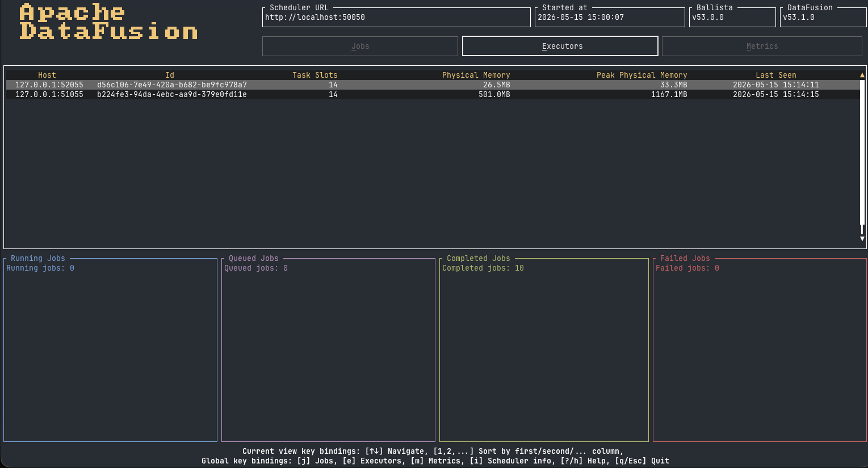Click last seen 2026-05-15 15:14:15

tap(776, 94)
